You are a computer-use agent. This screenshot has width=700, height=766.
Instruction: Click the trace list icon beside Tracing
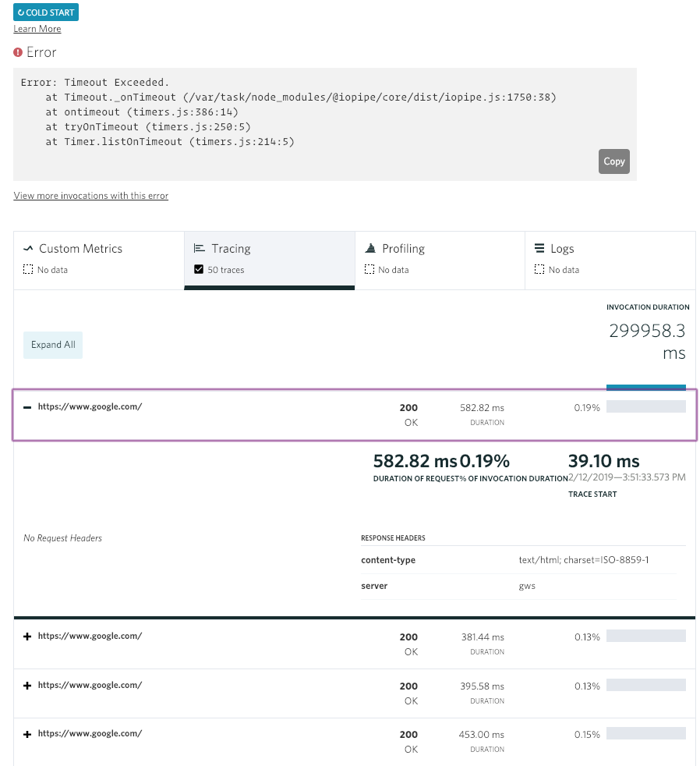200,248
